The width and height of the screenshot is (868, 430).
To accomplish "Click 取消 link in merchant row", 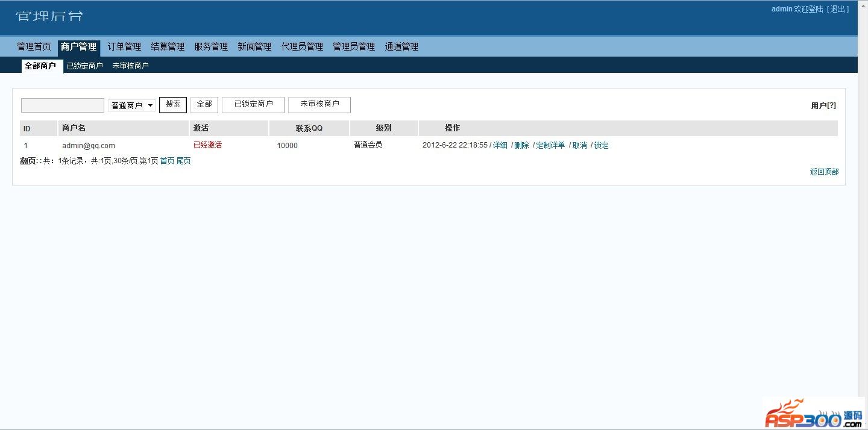I will pyautogui.click(x=579, y=145).
